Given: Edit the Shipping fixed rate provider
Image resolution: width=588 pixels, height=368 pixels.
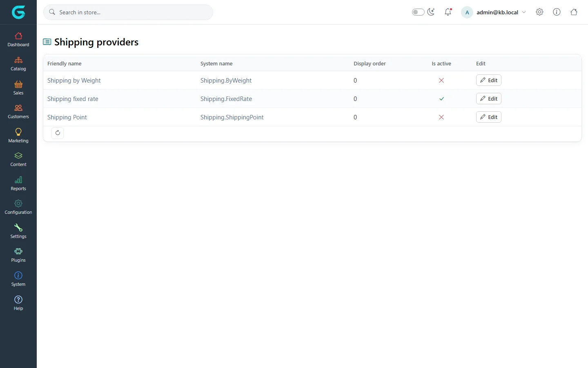Looking at the screenshot, I should click(488, 99).
